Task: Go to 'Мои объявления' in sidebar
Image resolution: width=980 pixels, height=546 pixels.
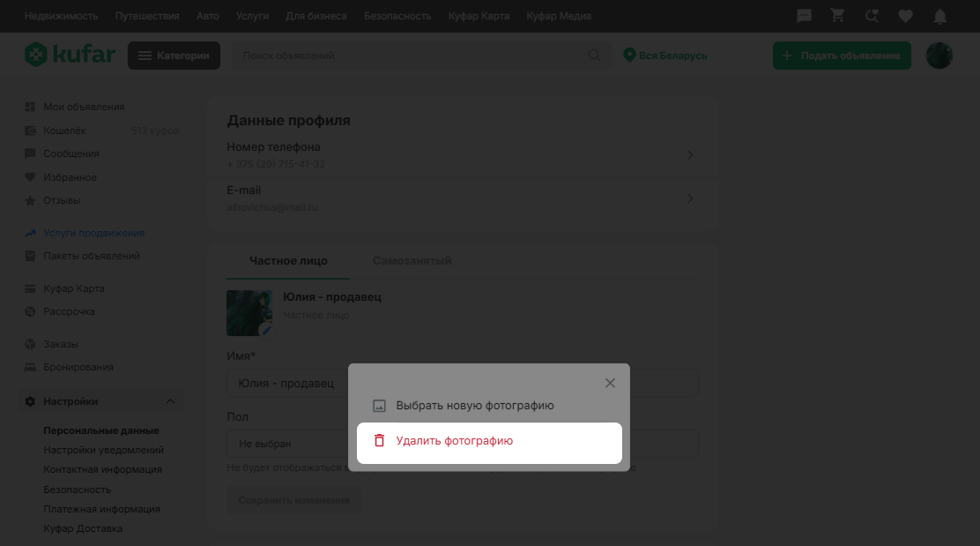Action: click(84, 107)
